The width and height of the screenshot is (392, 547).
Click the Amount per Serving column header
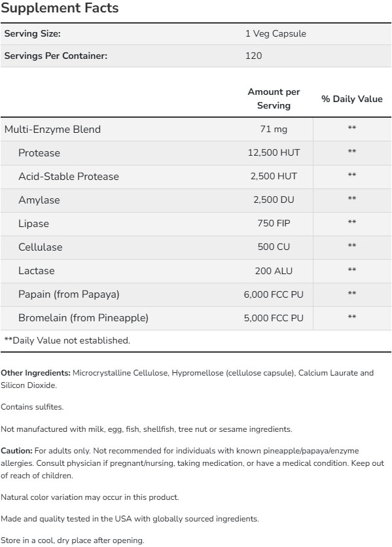click(x=274, y=98)
